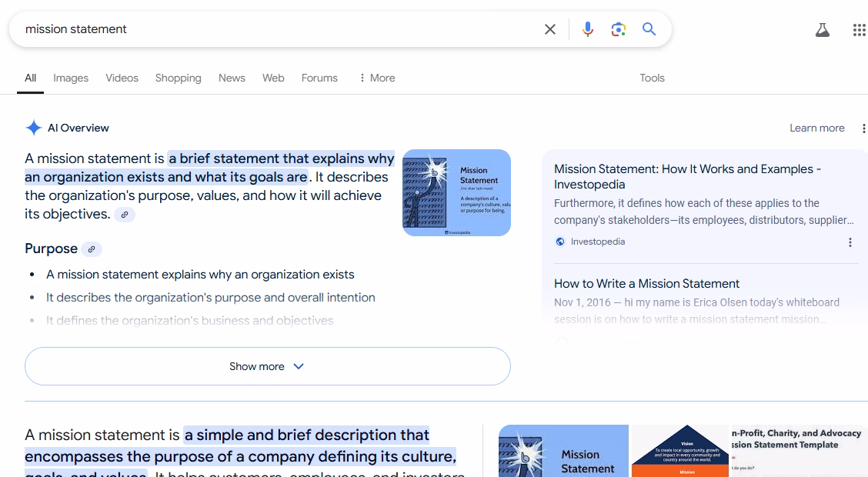Open Search Labs flask icon

[823, 30]
